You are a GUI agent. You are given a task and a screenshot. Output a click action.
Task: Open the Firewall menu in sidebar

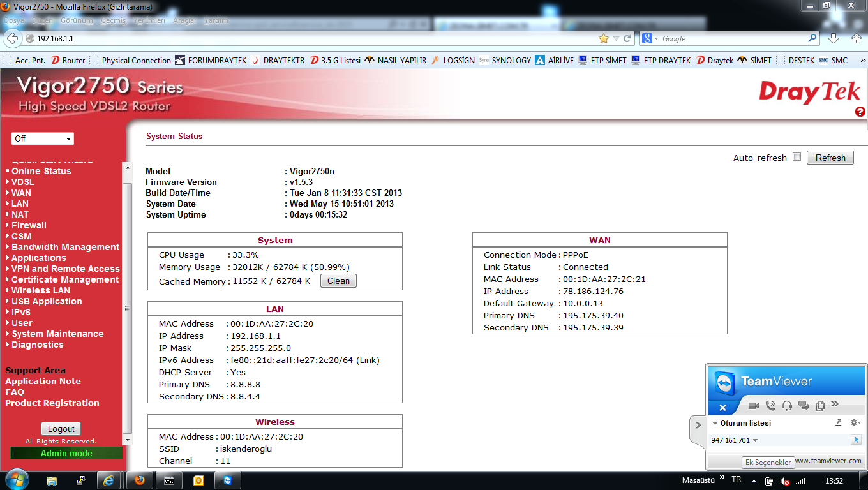(x=29, y=225)
